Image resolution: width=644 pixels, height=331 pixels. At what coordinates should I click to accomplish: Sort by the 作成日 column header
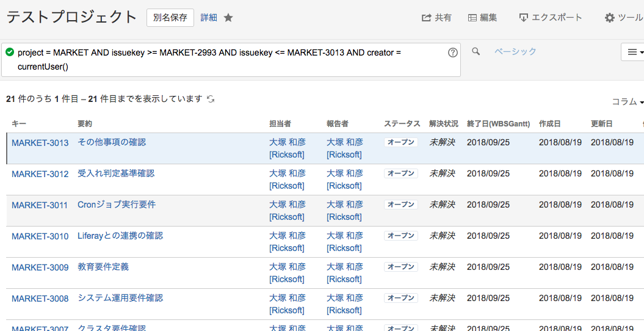pyautogui.click(x=549, y=123)
